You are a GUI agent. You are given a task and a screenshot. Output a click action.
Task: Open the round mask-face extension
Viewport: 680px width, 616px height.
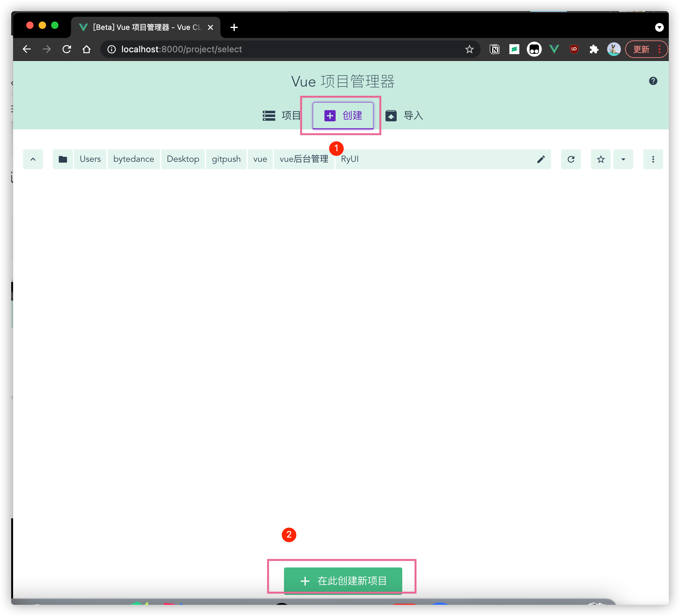click(534, 49)
